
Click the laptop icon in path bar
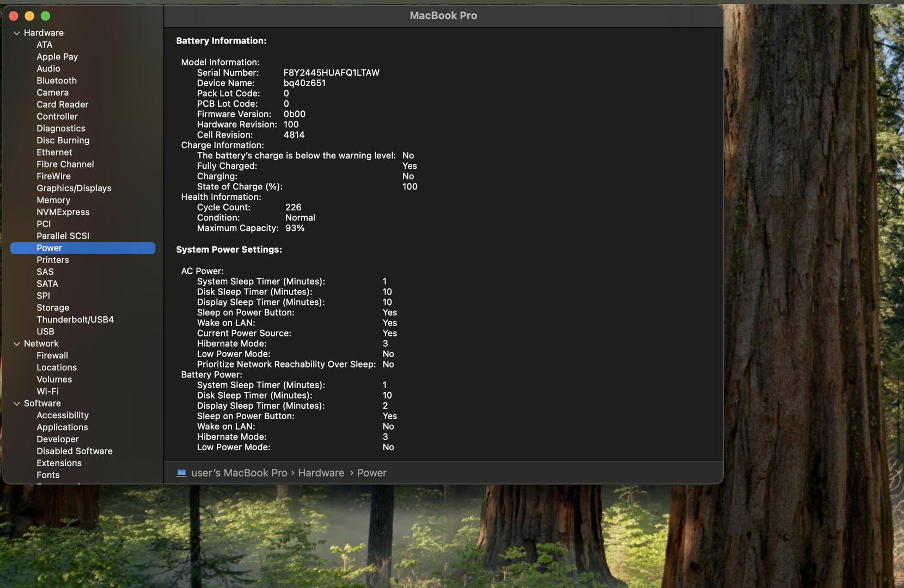coord(182,473)
